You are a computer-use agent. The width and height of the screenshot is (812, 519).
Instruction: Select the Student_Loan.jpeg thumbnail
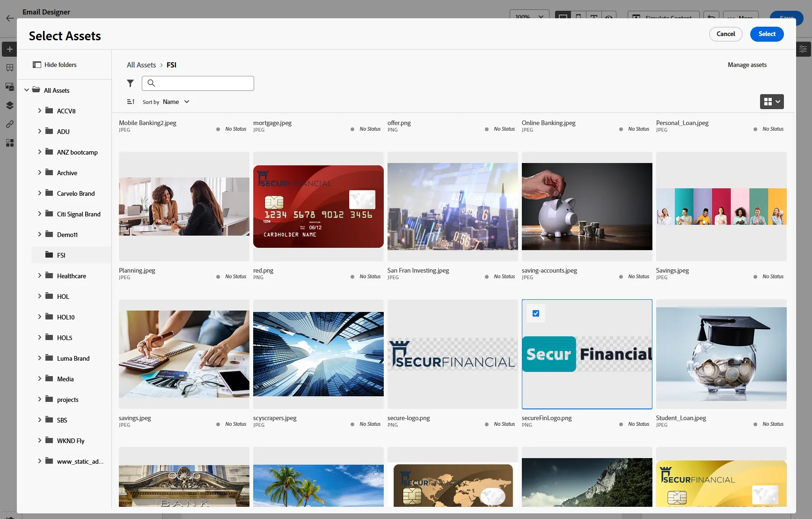pyautogui.click(x=721, y=354)
